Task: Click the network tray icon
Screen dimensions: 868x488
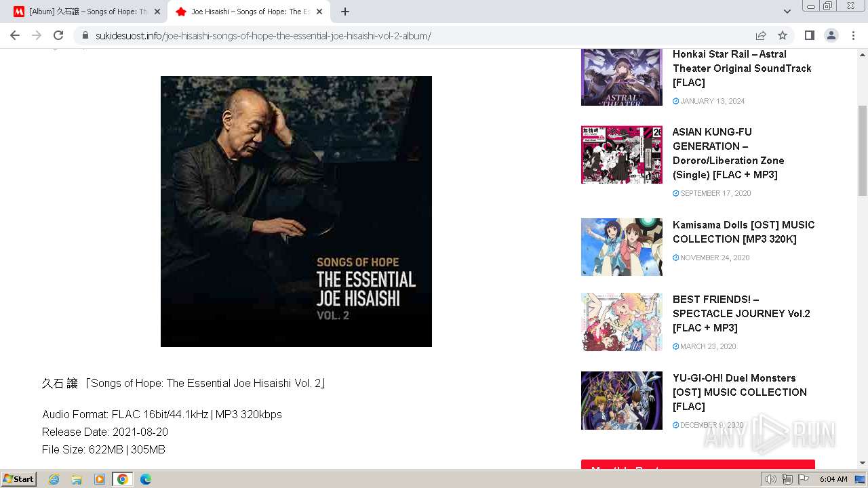Action: pyautogui.click(x=787, y=479)
